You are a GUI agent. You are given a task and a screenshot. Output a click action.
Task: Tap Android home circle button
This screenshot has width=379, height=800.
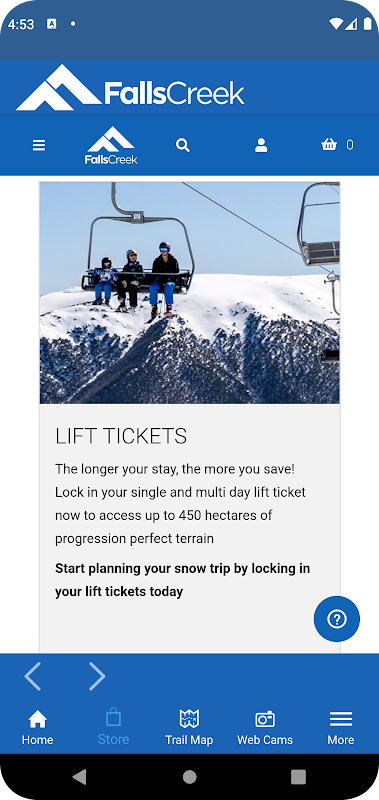(190, 777)
